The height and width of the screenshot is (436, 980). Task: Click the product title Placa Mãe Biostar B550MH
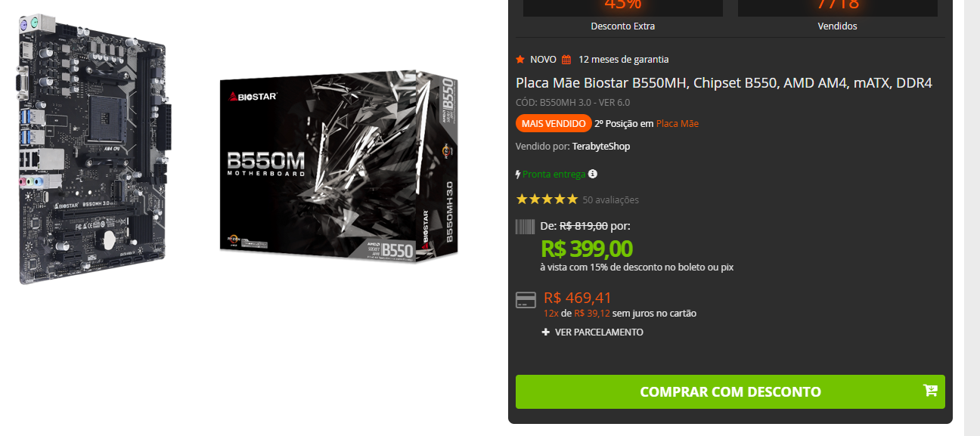pos(724,82)
